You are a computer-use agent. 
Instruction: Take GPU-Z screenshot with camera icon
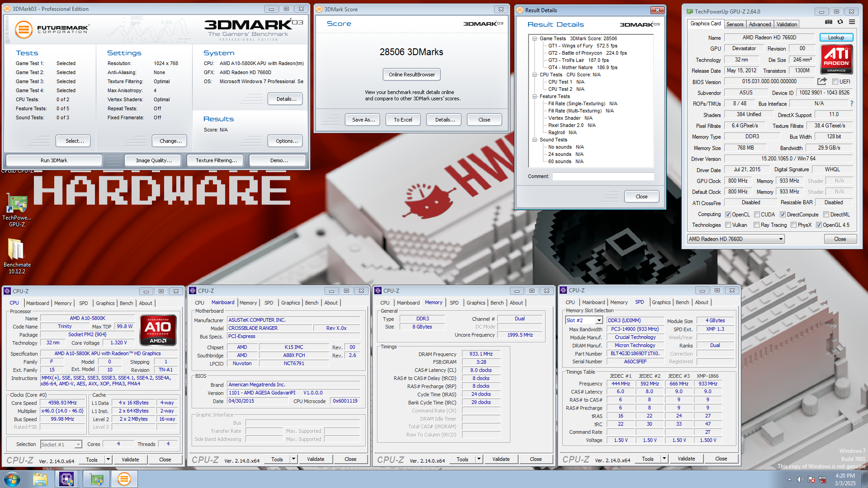(x=828, y=22)
